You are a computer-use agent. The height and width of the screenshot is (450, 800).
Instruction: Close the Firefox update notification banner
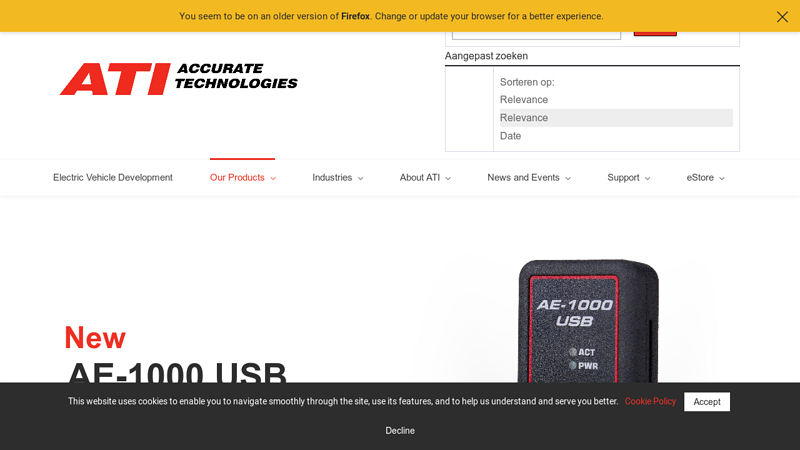click(782, 17)
